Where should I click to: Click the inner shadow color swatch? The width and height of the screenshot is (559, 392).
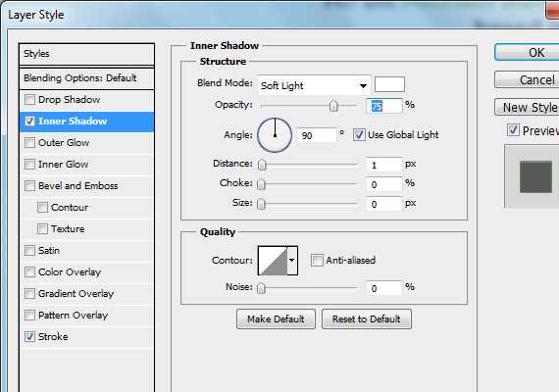pos(389,84)
